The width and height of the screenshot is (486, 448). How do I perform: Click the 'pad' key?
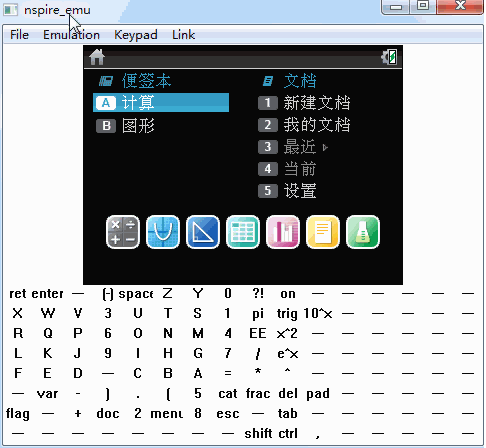[318, 394]
